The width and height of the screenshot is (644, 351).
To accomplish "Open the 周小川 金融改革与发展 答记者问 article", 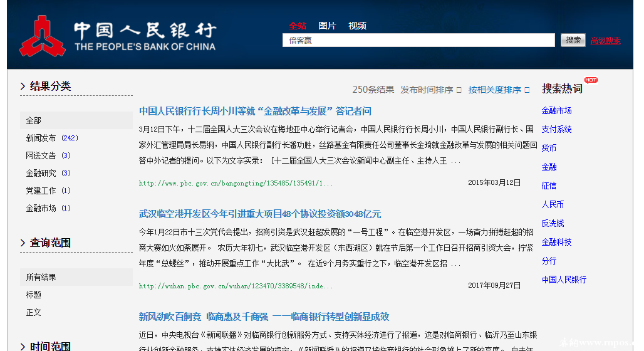I will coord(255,112).
